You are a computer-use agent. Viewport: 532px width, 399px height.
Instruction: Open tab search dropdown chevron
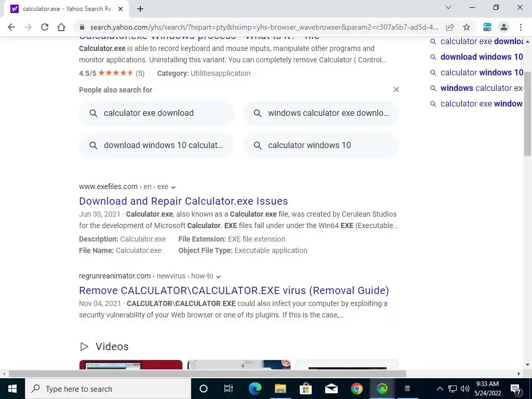tap(448, 7)
